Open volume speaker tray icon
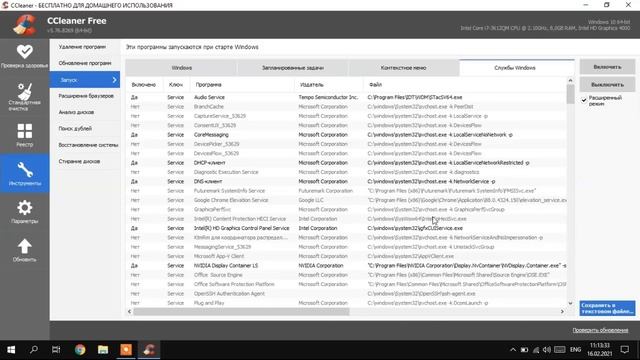This screenshot has height=360, width=640. 547,350
